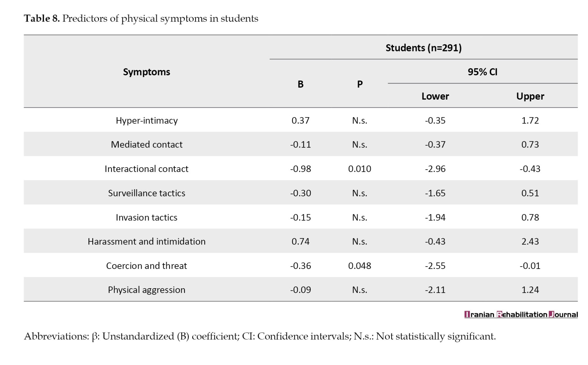The width and height of the screenshot is (588, 365).
Task: Click the Interactional contact P value 0.010
Action: point(360,169)
